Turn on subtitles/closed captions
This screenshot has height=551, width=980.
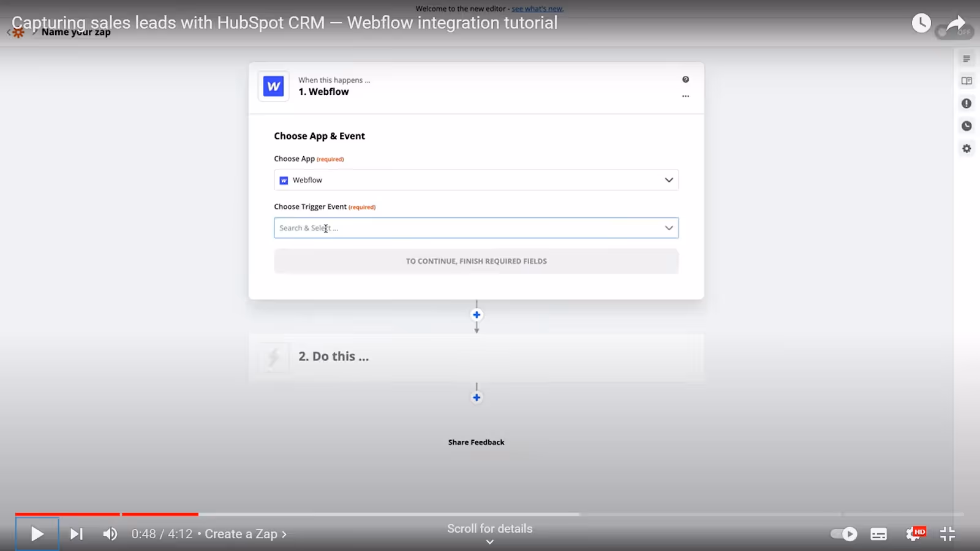[878, 534]
